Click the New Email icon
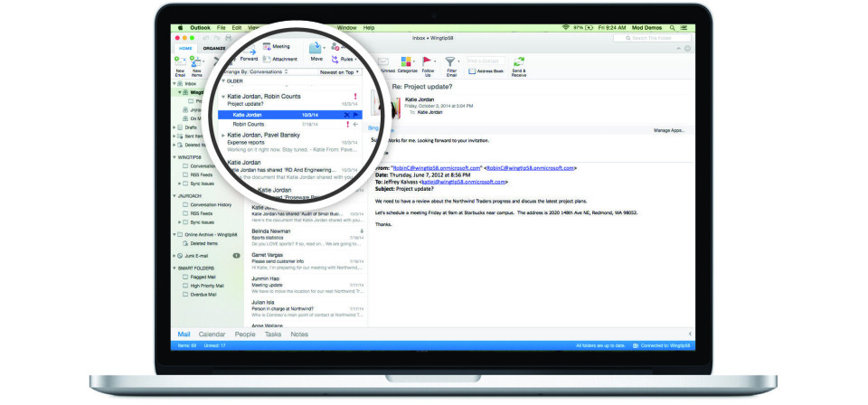Screen dimensions: 868x405 coord(180,61)
